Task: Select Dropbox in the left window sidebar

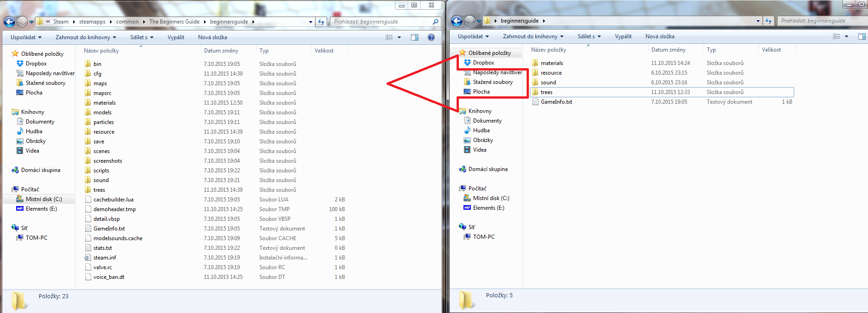Action: [x=36, y=64]
